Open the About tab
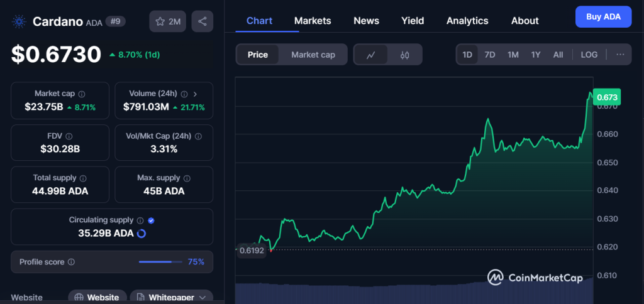 pyautogui.click(x=525, y=21)
